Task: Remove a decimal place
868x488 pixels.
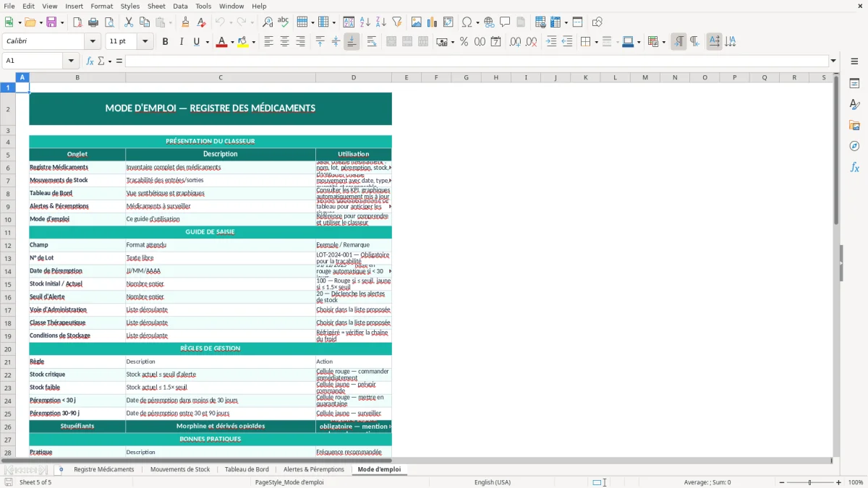Action: (531, 42)
